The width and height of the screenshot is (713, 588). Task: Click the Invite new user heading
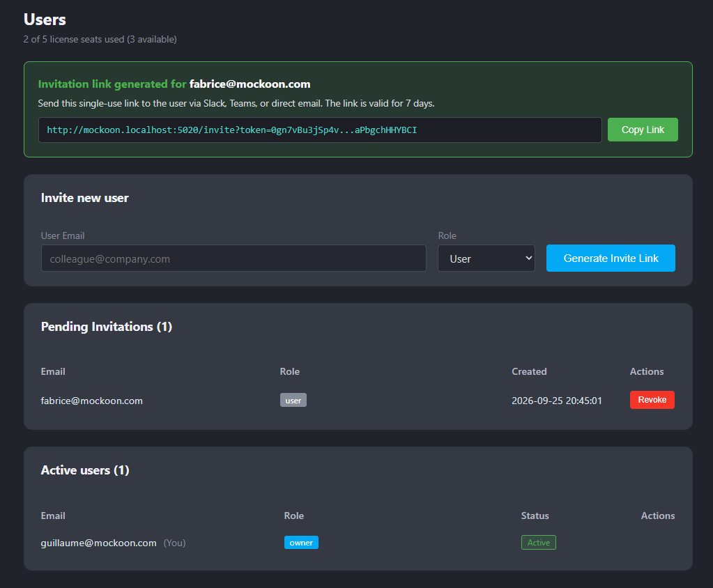click(84, 198)
